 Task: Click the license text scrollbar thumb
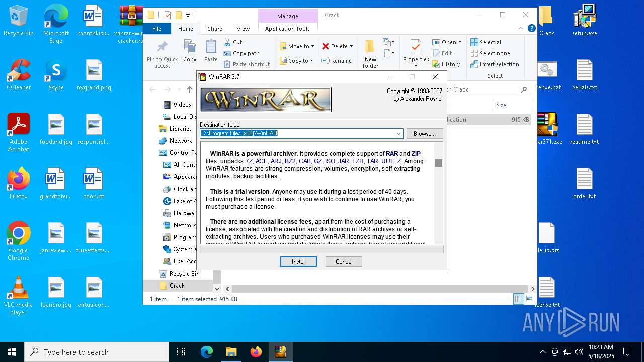pos(438,163)
